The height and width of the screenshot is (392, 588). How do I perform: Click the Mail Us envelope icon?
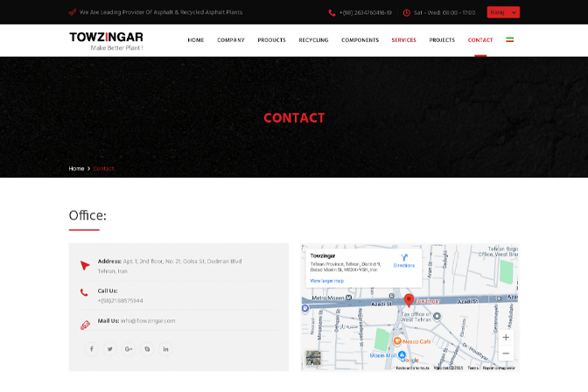(85, 325)
